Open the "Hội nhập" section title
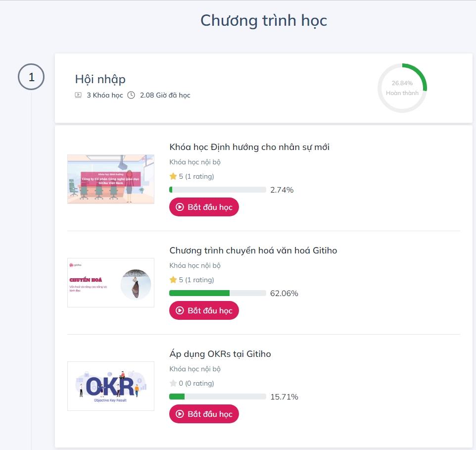This screenshot has height=450, width=476. (x=100, y=79)
